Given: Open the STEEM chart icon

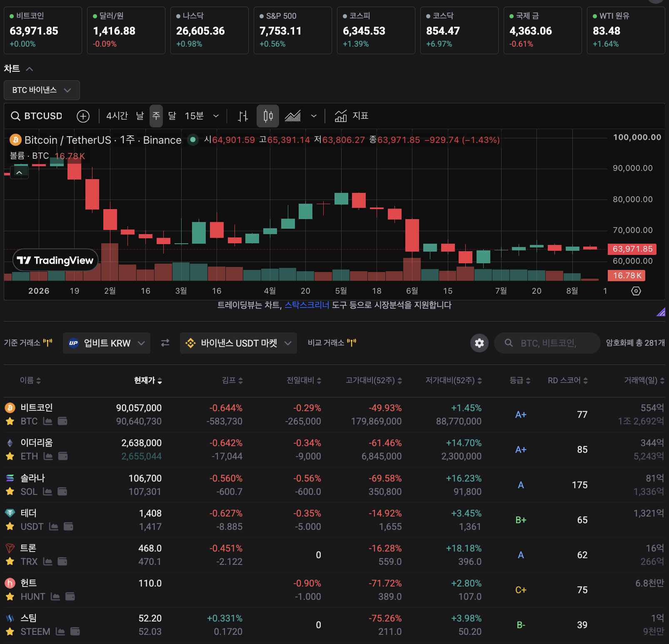Looking at the screenshot, I should point(60,632).
